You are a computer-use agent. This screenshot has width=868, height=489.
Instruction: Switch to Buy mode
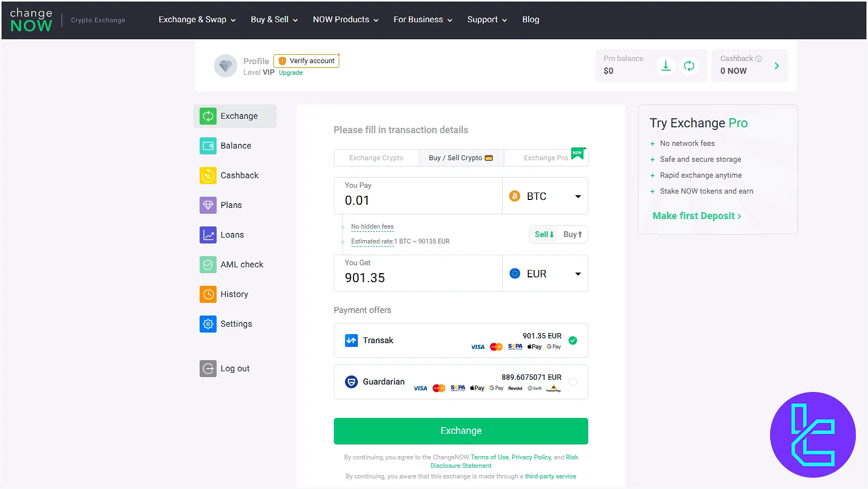point(572,234)
